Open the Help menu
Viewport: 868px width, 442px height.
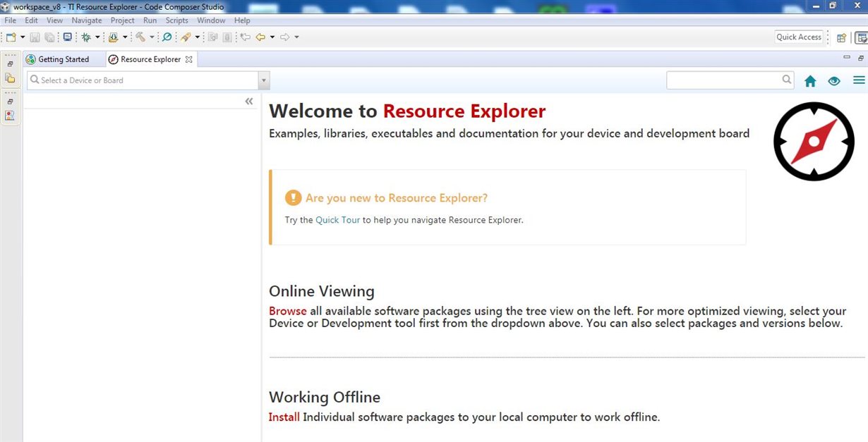pyautogui.click(x=242, y=20)
